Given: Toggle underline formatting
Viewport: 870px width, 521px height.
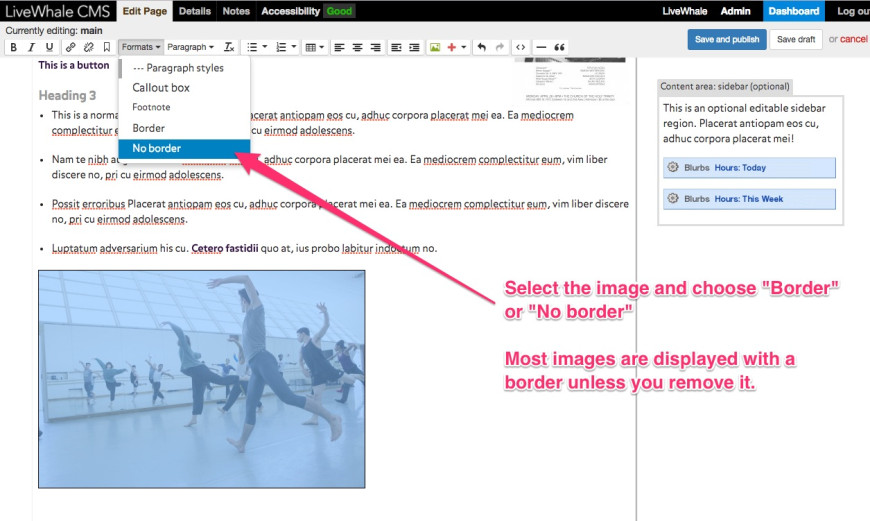Looking at the screenshot, I should tap(49, 47).
